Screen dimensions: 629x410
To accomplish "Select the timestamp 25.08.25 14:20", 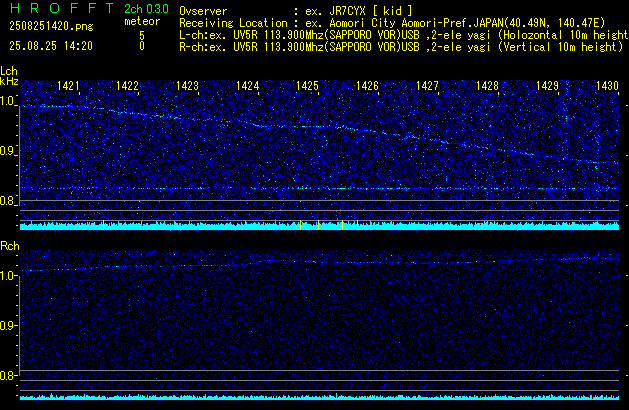I will (51, 46).
